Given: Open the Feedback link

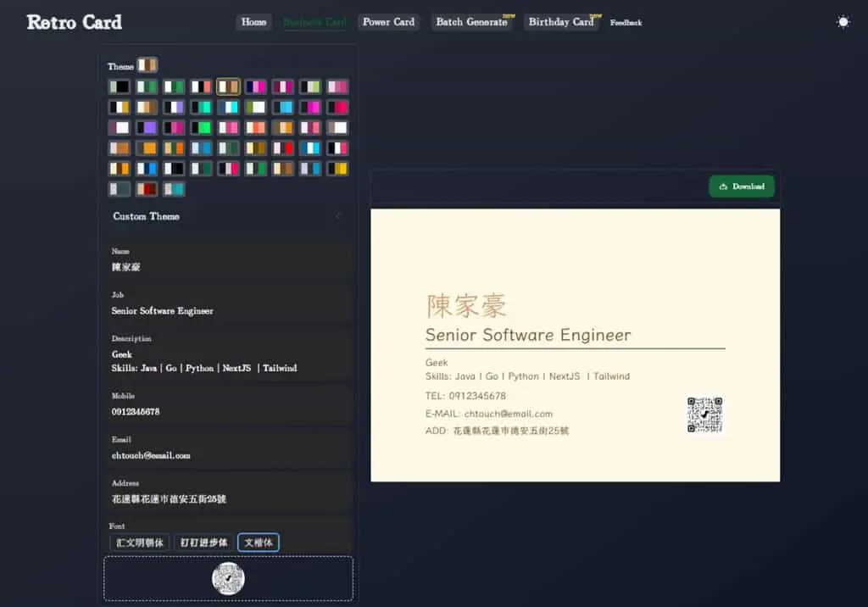Looking at the screenshot, I should tap(626, 23).
